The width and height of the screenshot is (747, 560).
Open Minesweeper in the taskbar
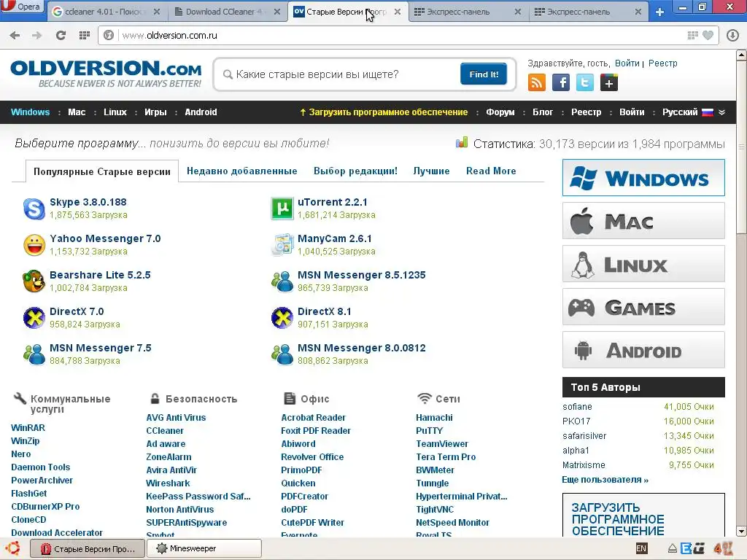pyautogui.click(x=204, y=548)
